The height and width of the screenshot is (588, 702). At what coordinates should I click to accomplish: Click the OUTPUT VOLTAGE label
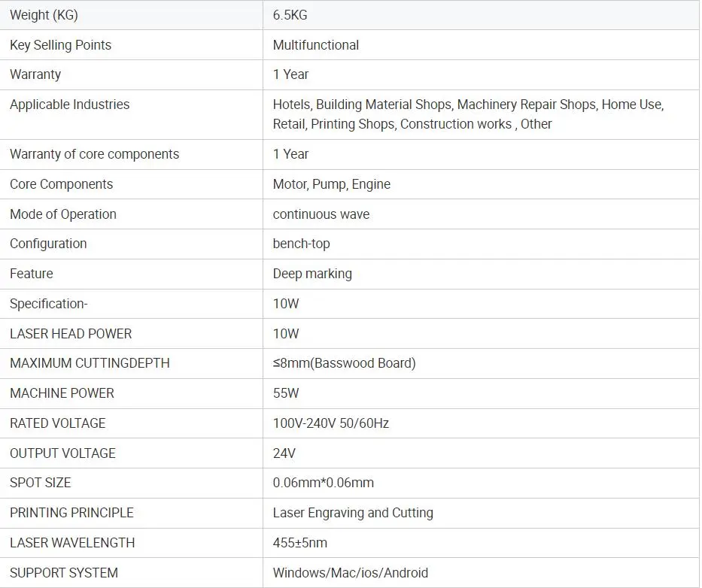[x=62, y=453]
